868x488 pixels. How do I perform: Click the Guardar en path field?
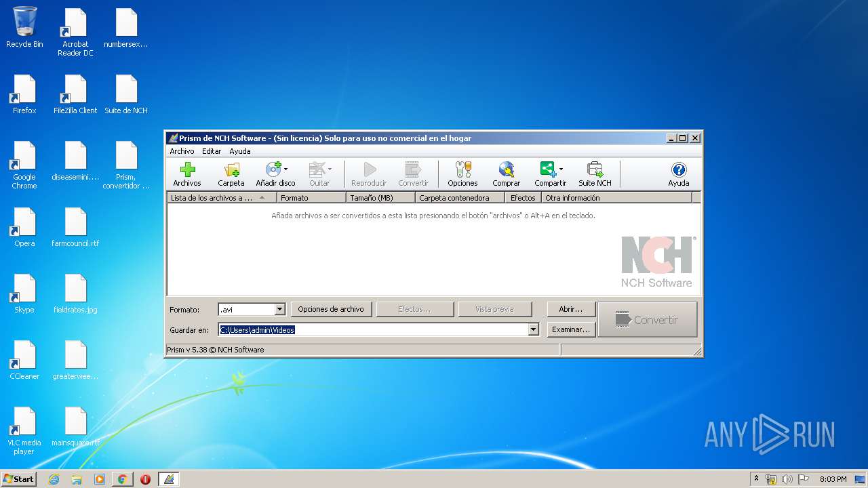tap(374, 329)
